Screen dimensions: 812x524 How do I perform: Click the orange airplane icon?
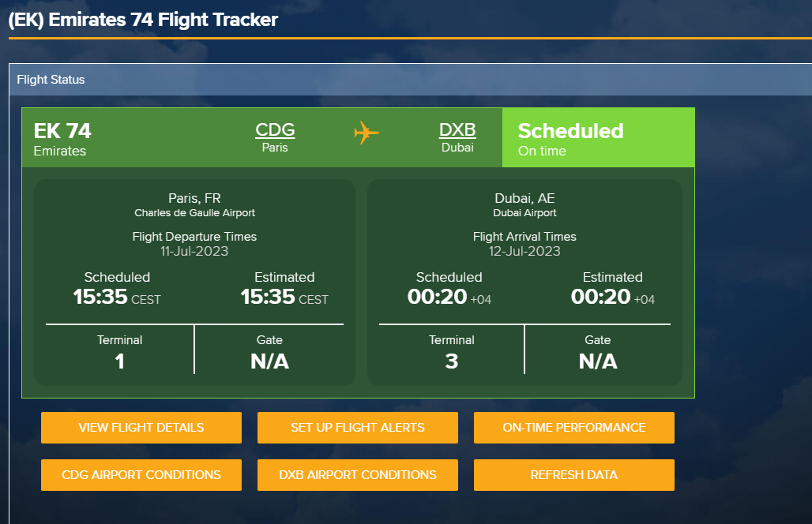coord(367,133)
